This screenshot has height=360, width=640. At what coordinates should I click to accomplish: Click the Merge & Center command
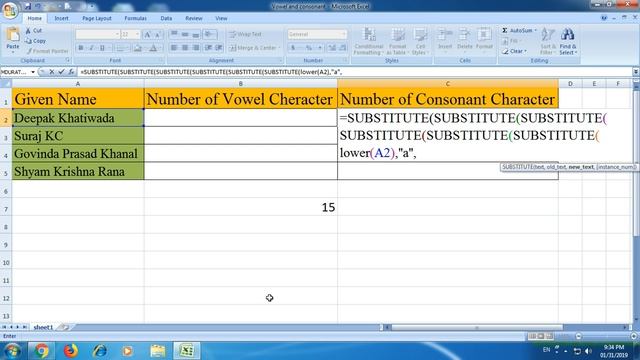coord(255,48)
